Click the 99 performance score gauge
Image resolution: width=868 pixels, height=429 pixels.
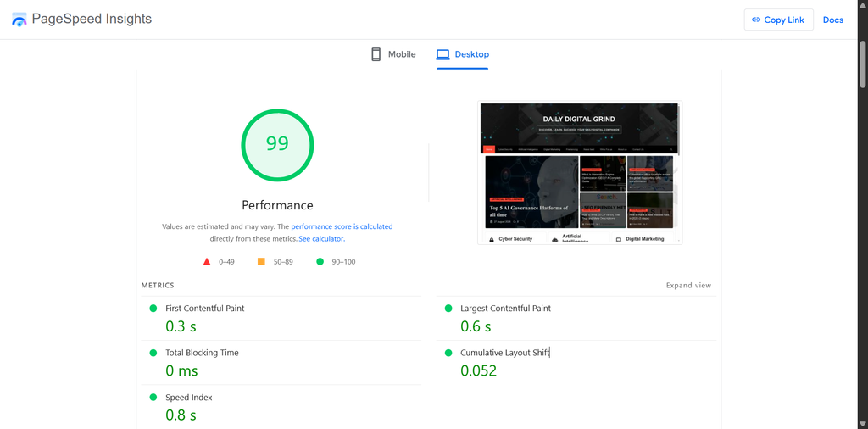277,144
